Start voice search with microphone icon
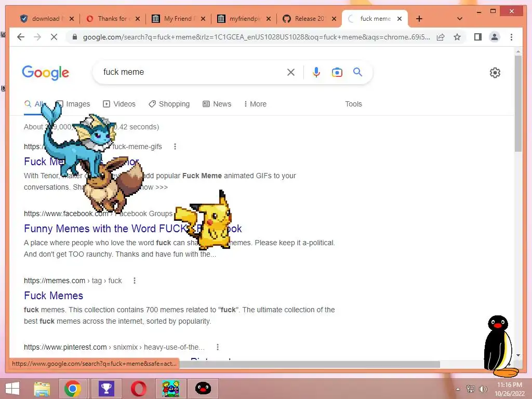This screenshot has height=399, width=532. click(x=316, y=72)
